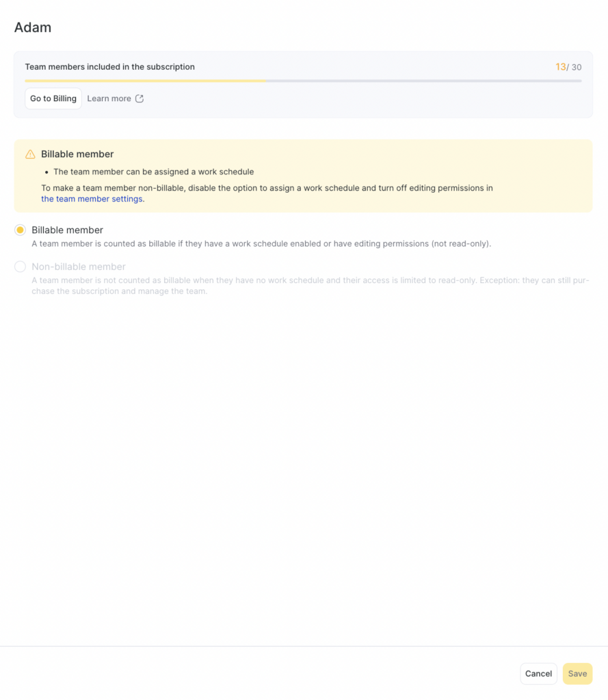Viewport: 608px width, 700px height.
Task: Select the Non-billable member radio button
Action: pyautogui.click(x=21, y=267)
